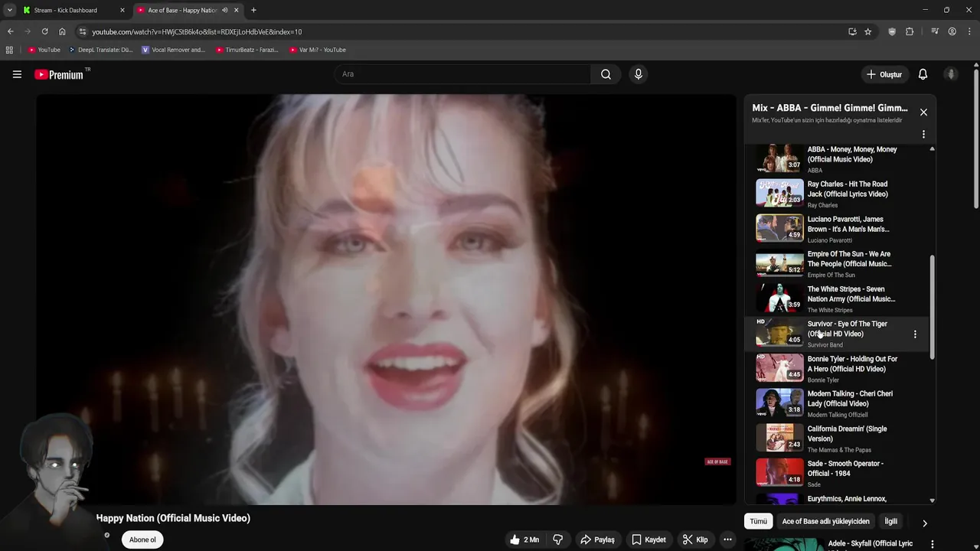
Task: Click the Mix - ABBA playlist title
Action: pos(830,108)
